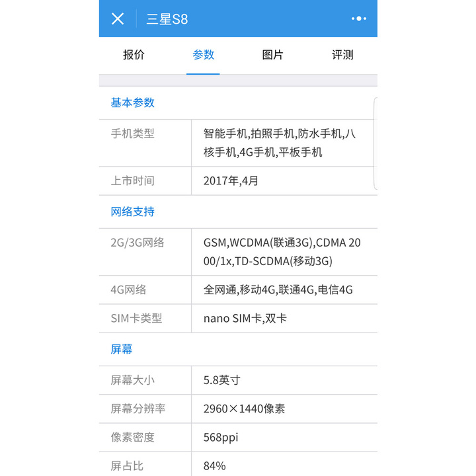This screenshot has width=476, height=476.
Task: Click the 屏幕大小 row label
Action: 133,380
